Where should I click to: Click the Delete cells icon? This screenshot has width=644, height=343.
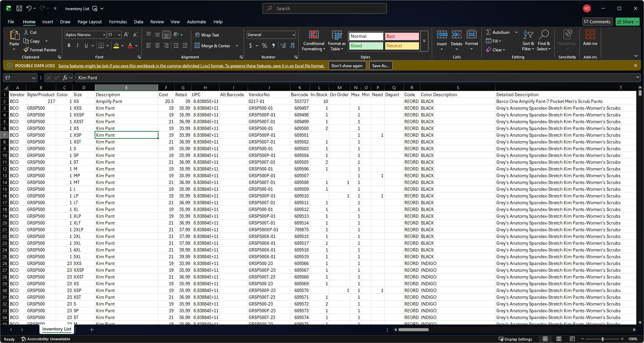coord(456,35)
